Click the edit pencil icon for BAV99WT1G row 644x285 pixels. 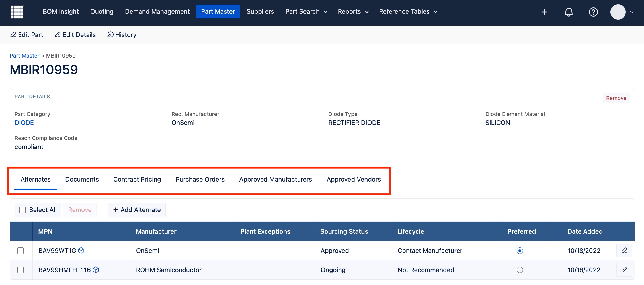tap(624, 251)
